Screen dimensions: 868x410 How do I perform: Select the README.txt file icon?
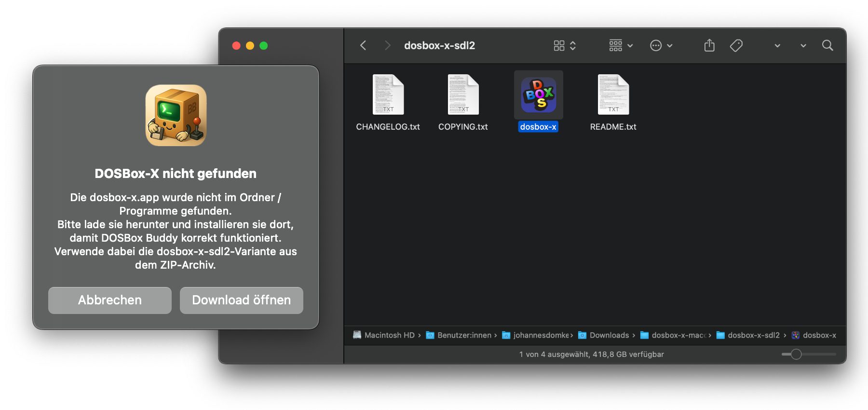point(613,95)
